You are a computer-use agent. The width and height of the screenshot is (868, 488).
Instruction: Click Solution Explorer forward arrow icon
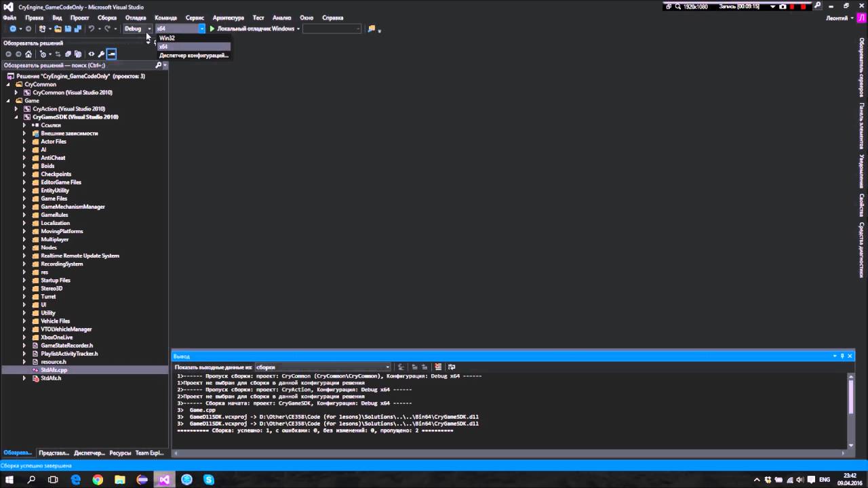[x=18, y=54]
